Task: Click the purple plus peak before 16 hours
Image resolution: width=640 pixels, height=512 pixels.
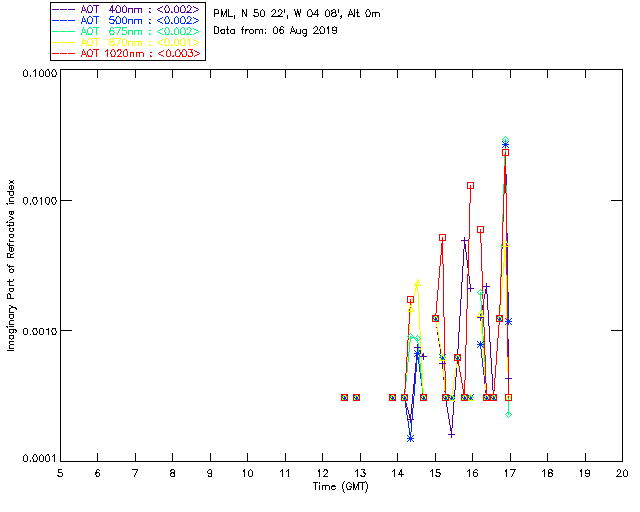Action: tap(464, 240)
